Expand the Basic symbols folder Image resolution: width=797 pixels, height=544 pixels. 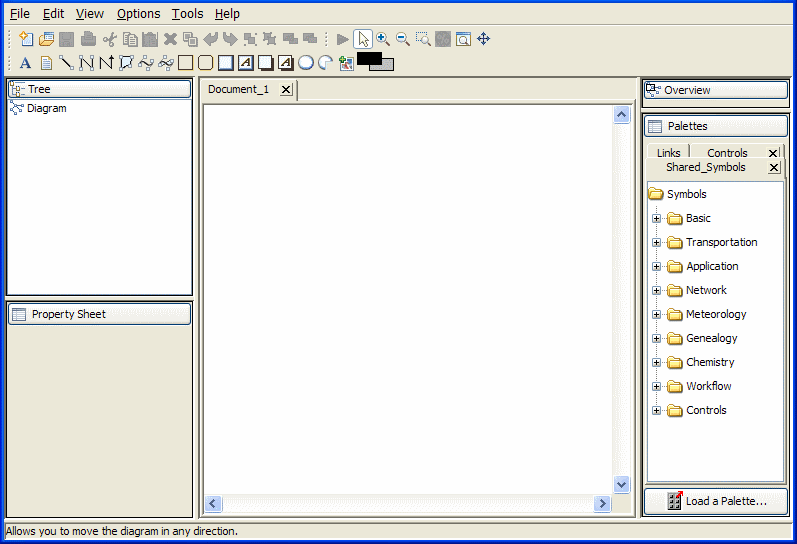coord(657,218)
